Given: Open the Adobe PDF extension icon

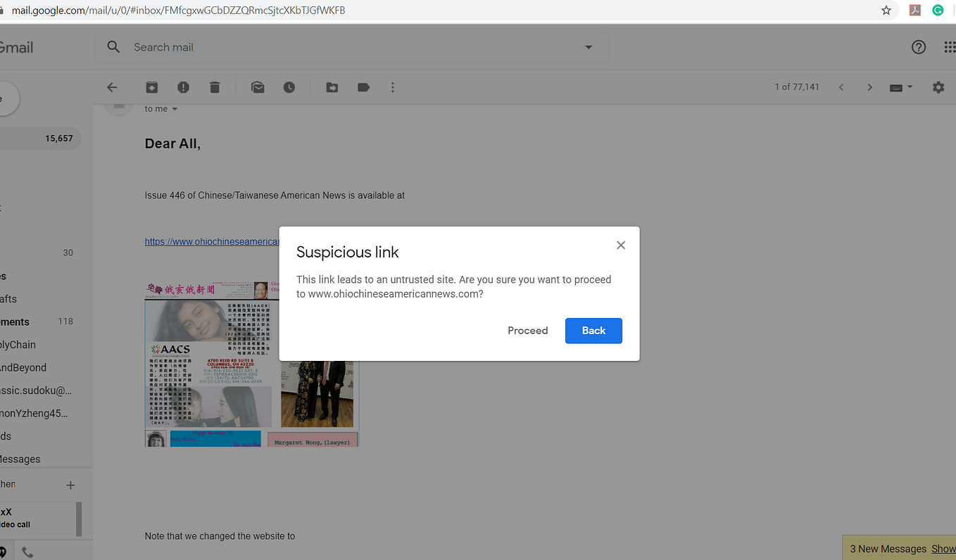Looking at the screenshot, I should pos(914,10).
